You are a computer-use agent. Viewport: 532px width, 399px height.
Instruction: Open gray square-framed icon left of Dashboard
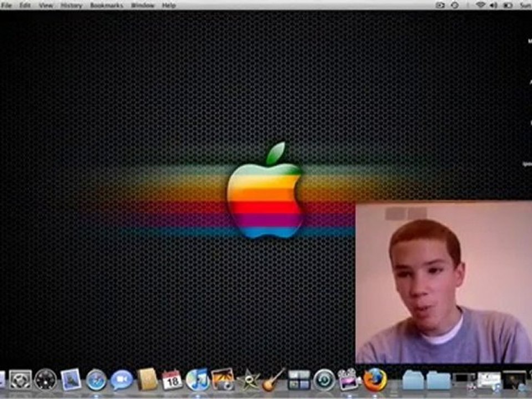pyautogui.click(x=21, y=380)
